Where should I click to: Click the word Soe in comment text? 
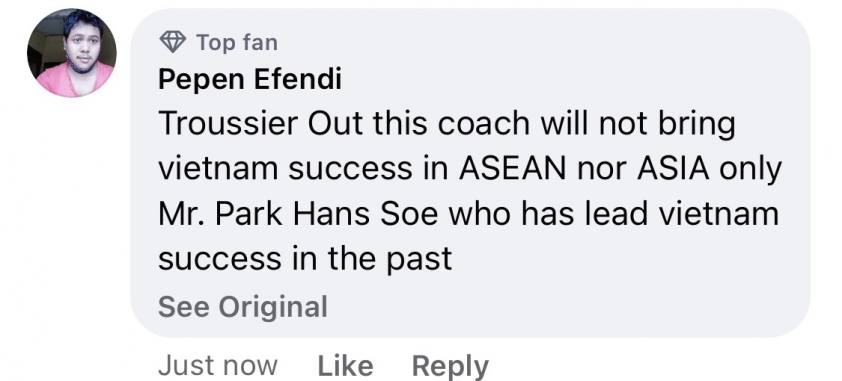point(409,214)
